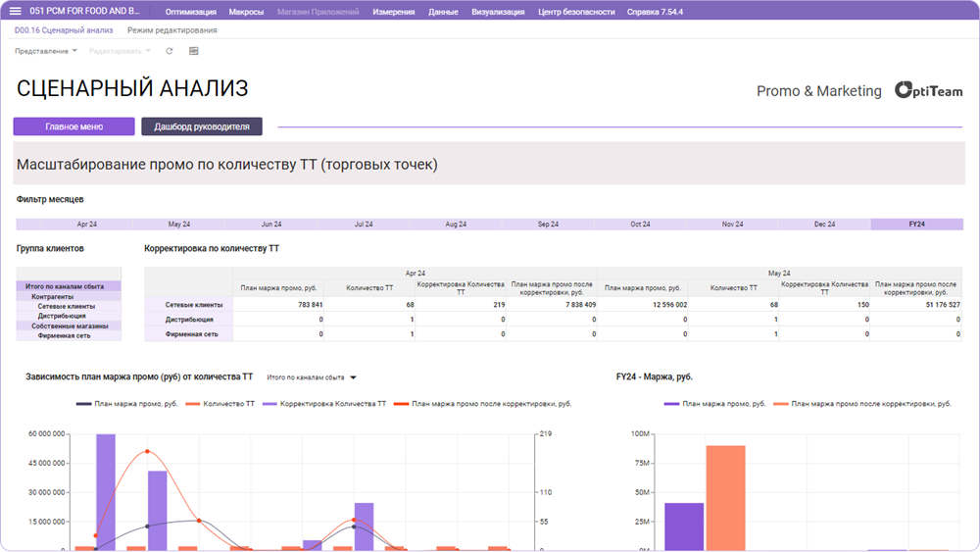Select 'Сетевые клиенты' in client group tree
The image size is (980, 552).
click(x=67, y=306)
